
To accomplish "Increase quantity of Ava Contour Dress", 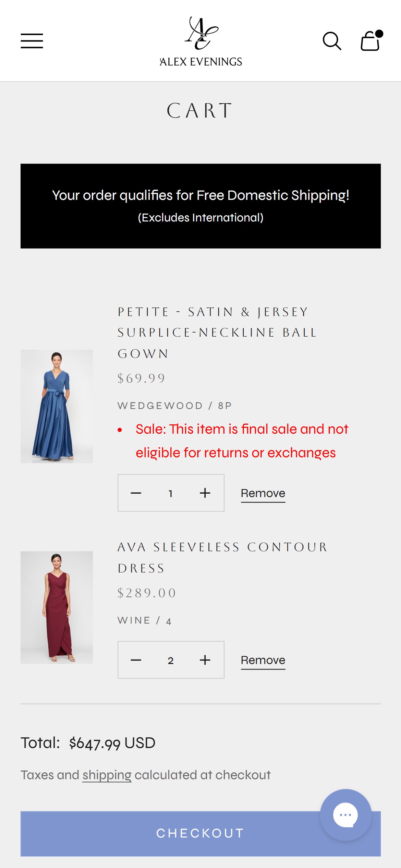I will (205, 660).
